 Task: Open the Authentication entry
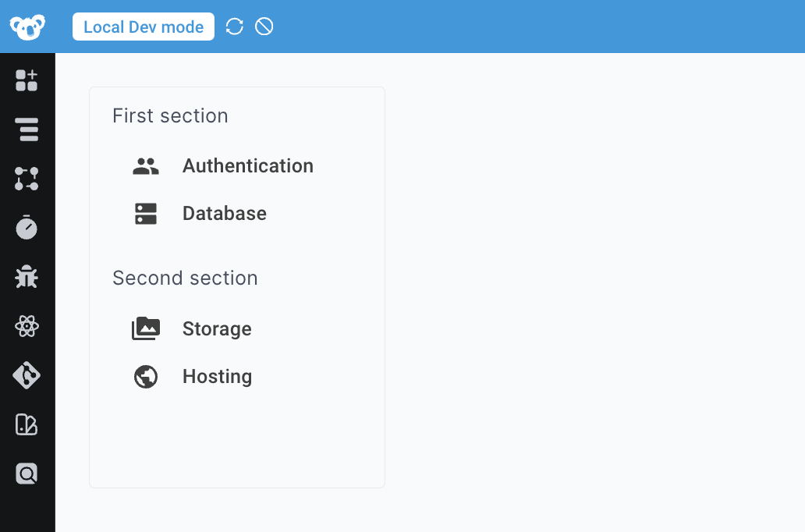click(247, 165)
